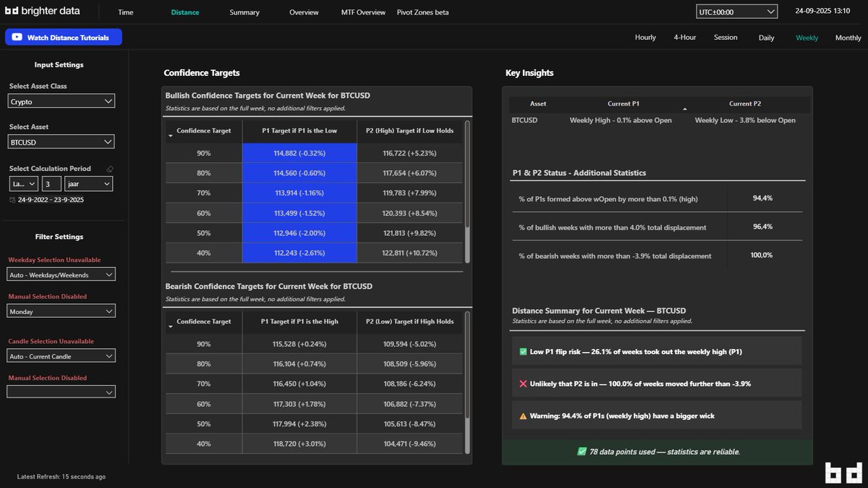Click bearish P2 target 106,882 (-7.37%)
This screenshot has width=868, height=488.
(409, 404)
